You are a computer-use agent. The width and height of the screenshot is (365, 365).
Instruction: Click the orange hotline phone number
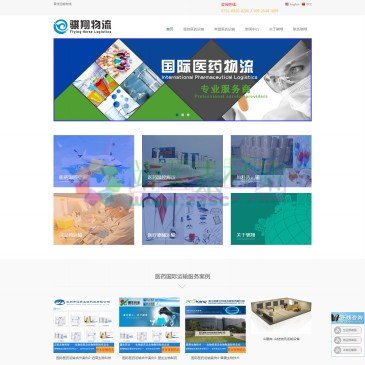[x=249, y=11]
